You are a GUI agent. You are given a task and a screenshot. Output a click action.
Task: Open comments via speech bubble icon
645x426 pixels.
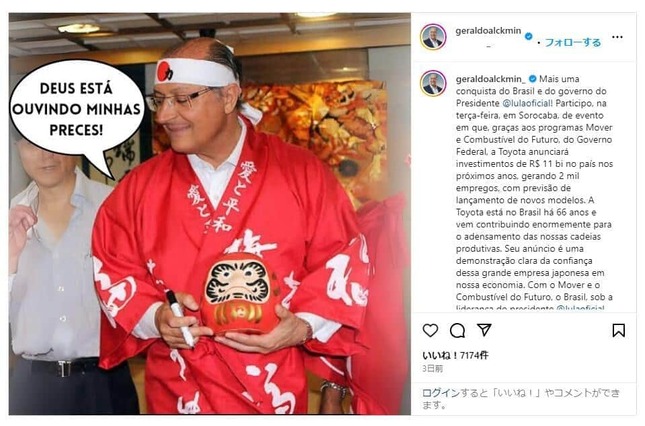[457, 330]
